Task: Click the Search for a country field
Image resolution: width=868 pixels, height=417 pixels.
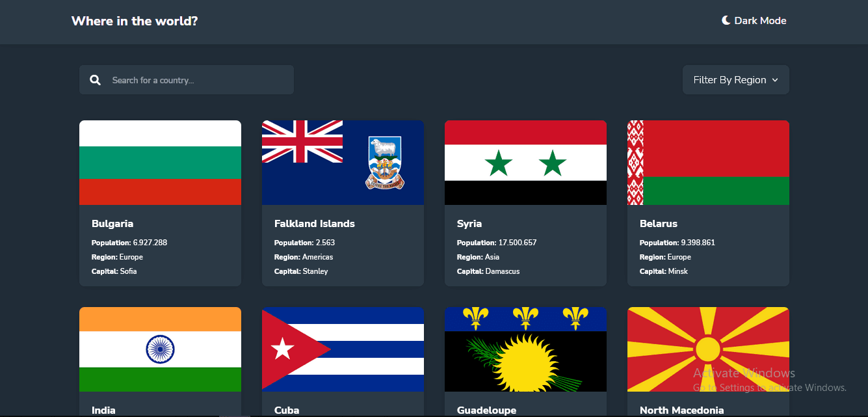Action: (195, 80)
